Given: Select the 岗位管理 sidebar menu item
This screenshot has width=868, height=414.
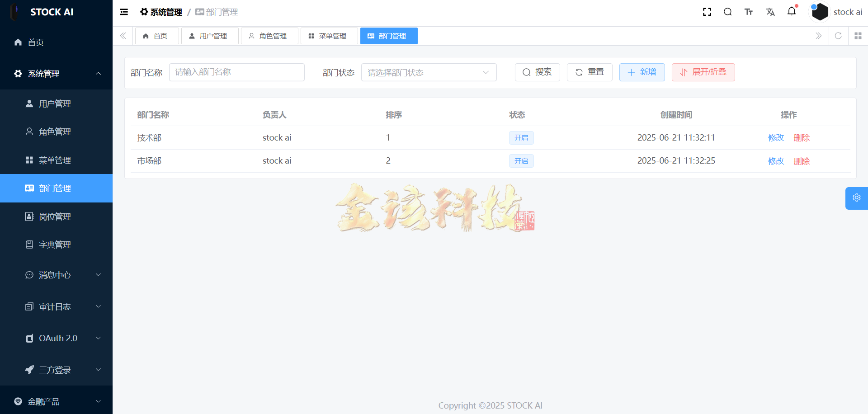Looking at the screenshot, I should coord(54,216).
